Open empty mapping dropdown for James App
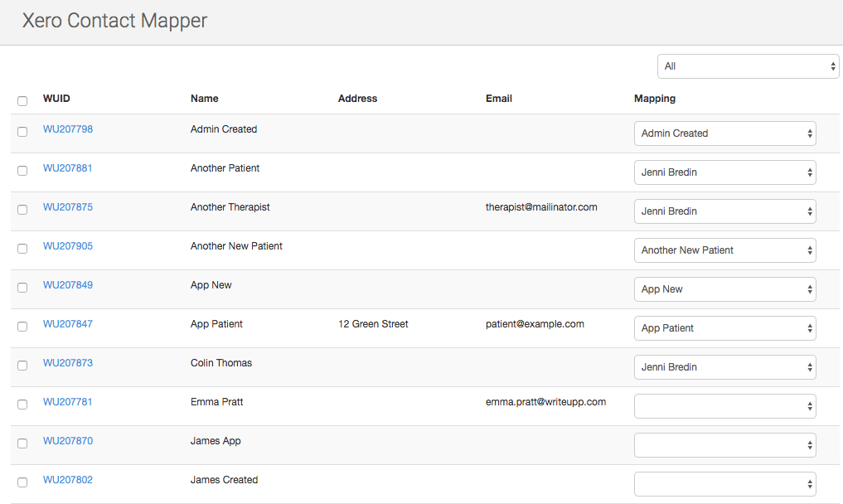 click(x=724, y=445)
